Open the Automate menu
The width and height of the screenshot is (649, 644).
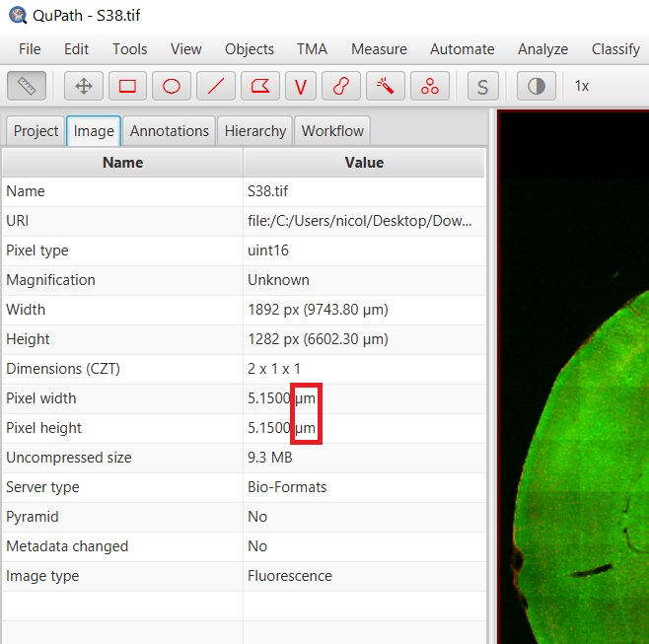(462, 49)
